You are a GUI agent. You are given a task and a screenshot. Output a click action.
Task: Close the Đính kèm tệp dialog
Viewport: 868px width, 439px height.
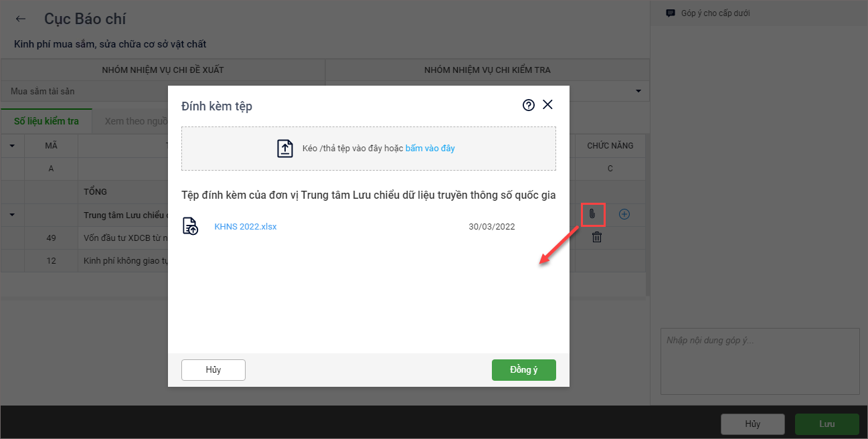click(548, 104)
